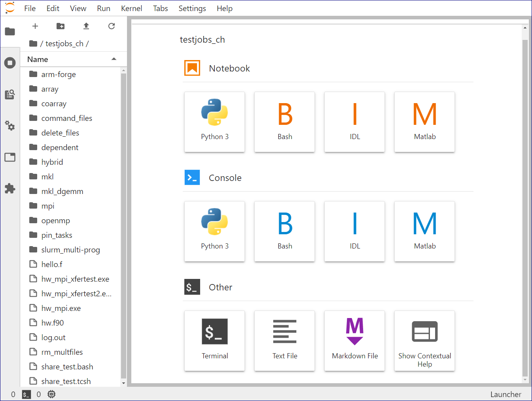
Task: Open the arm-forge folder
Action: (x=59, y=74)
